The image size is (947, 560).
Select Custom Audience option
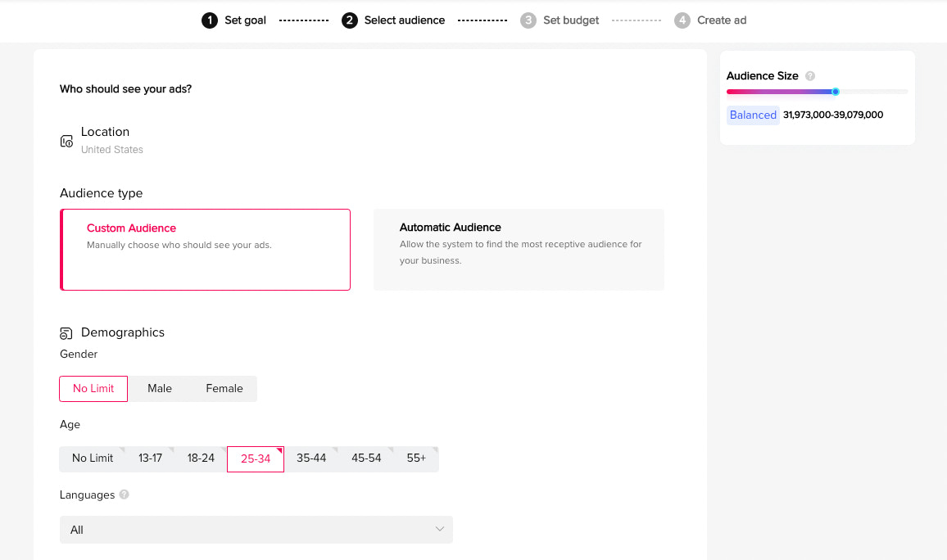tap(206, 250)
